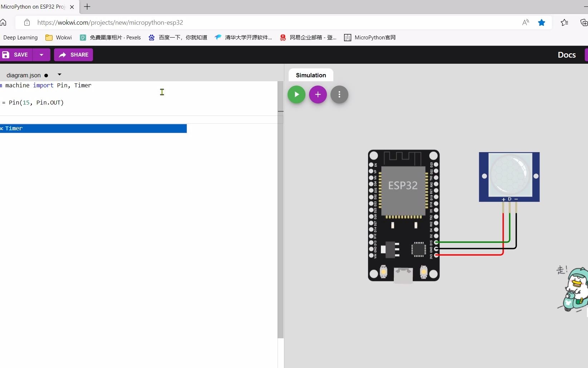Screen dimensions: 588x368
Task: Open the Wokwi bookmarks folder
Action: (x=58, y=37)
